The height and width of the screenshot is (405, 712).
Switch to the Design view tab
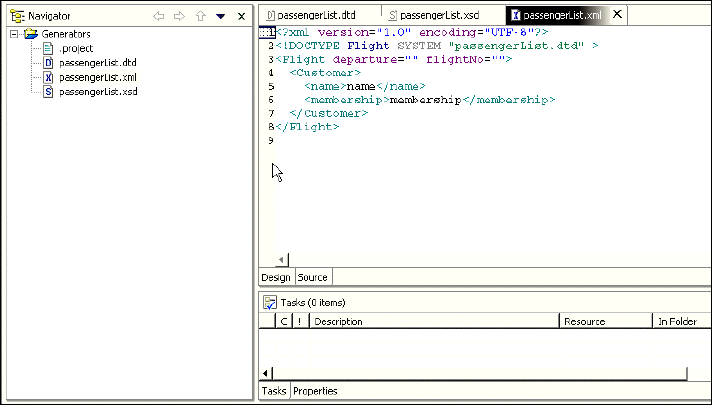276,277
